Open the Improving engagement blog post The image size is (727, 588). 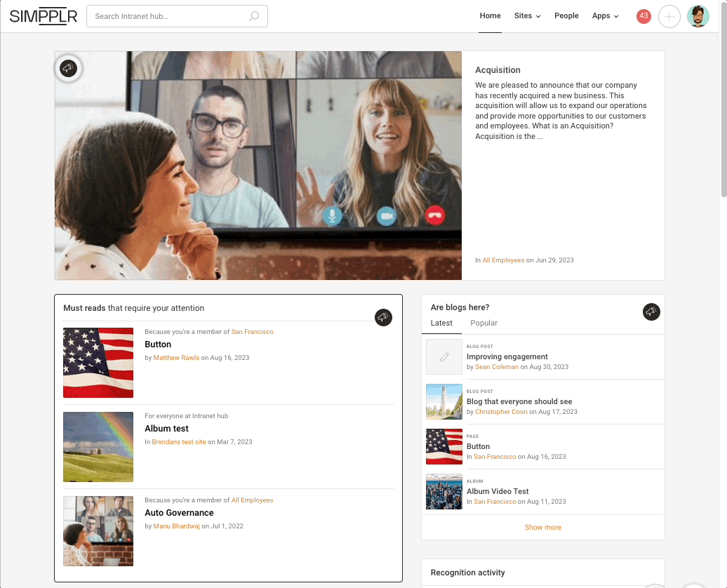[x=507, y=356]
